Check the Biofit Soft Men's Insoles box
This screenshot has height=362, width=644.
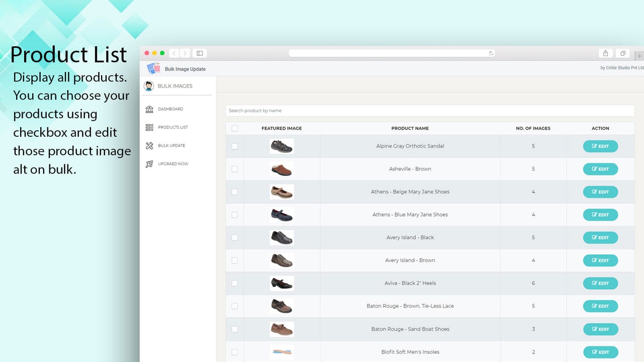[234, 352]
